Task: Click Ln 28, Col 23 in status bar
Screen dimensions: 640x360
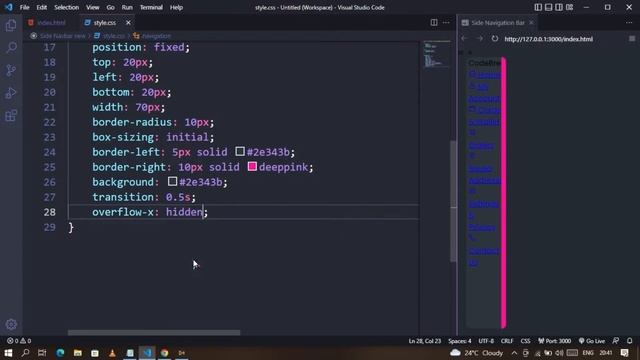Action: [424, 341]
